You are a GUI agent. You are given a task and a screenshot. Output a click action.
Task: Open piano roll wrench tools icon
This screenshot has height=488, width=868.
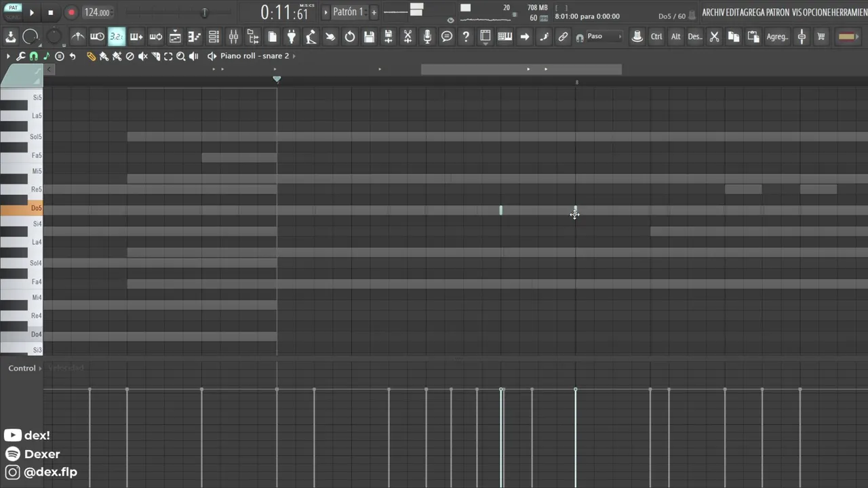(x=20, y=56)
